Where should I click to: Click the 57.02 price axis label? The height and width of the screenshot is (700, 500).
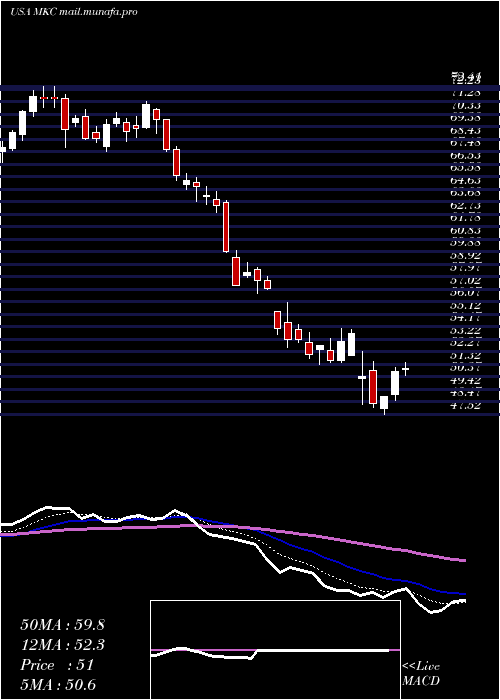[x=467, y=281]
